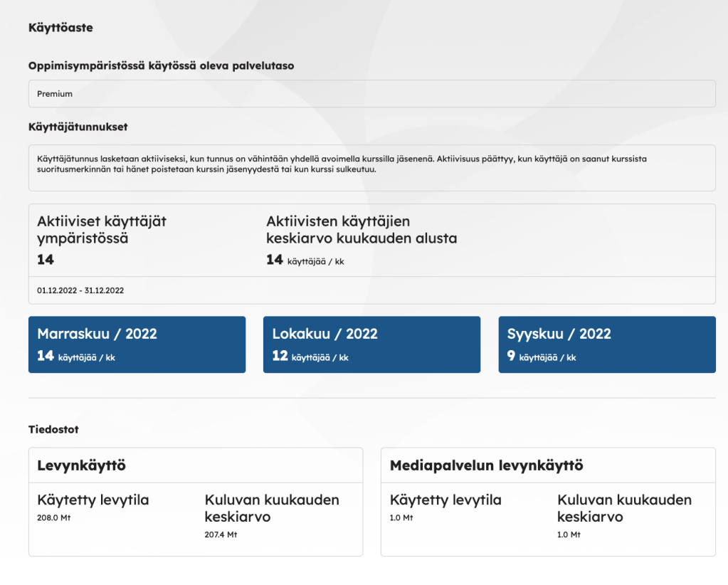Click the Tiedostot section heading

[x=53, y=429]
